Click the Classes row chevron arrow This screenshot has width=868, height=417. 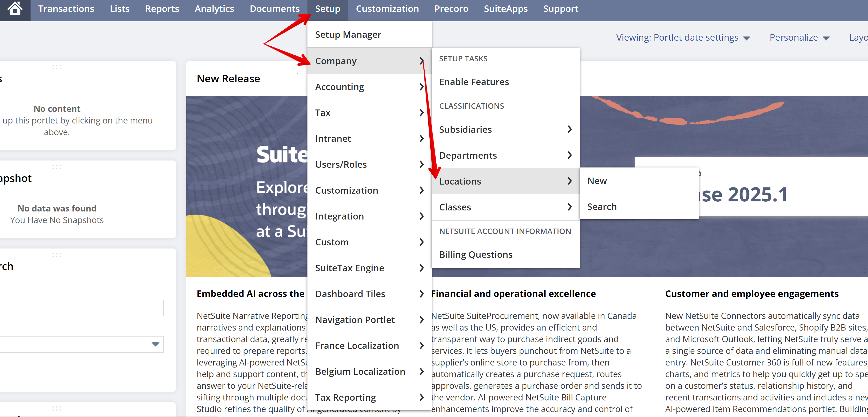[x=569, y=207]
